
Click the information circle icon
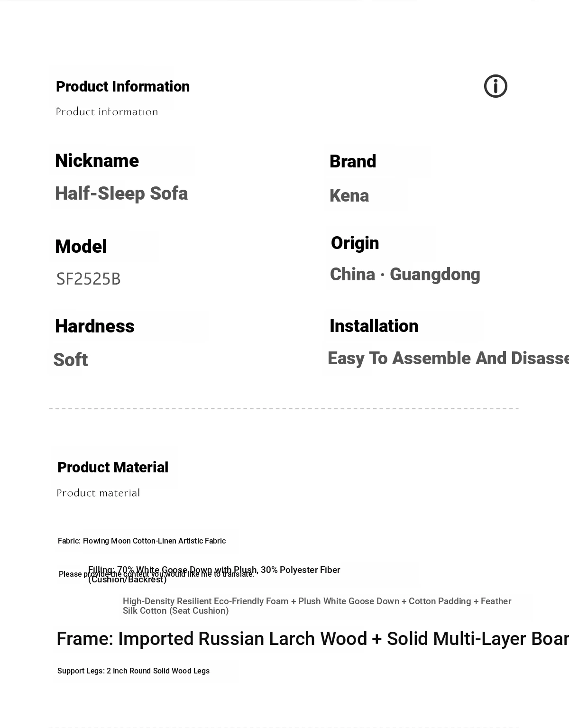click(x=496, y=86)
